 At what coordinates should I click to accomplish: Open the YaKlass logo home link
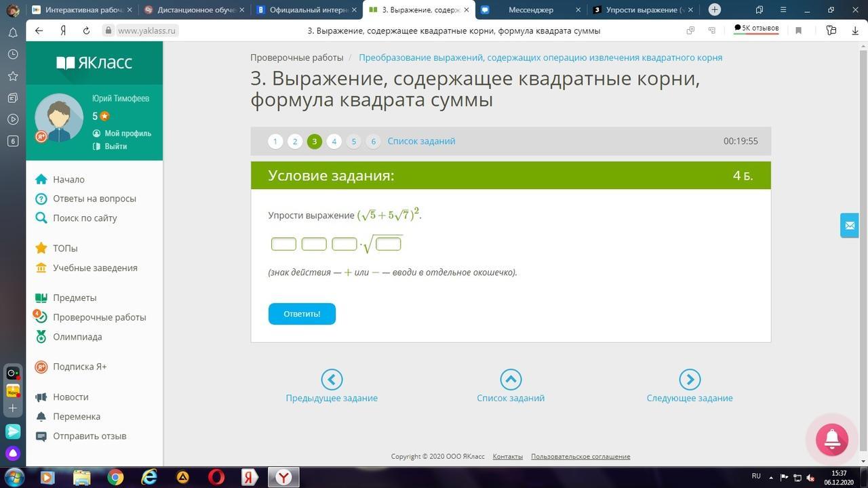[94, 63]
